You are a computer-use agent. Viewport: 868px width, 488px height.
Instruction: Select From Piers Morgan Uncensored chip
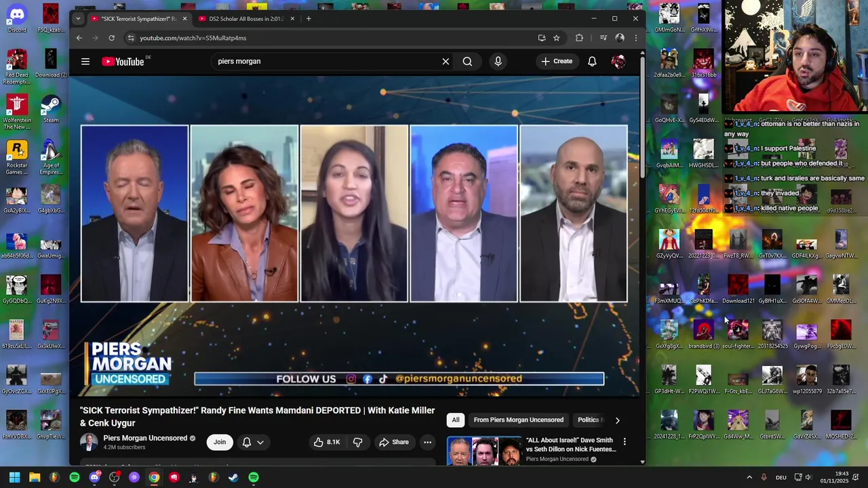[x=518, y=420]
